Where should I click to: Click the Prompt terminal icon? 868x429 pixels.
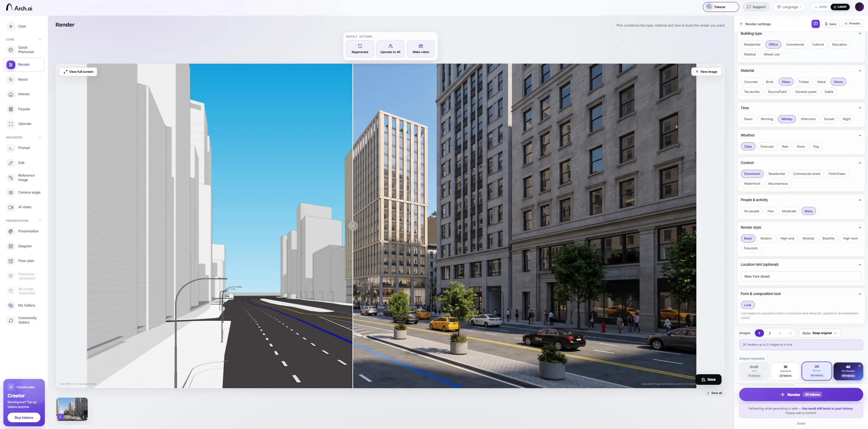[x=11, y=148]
